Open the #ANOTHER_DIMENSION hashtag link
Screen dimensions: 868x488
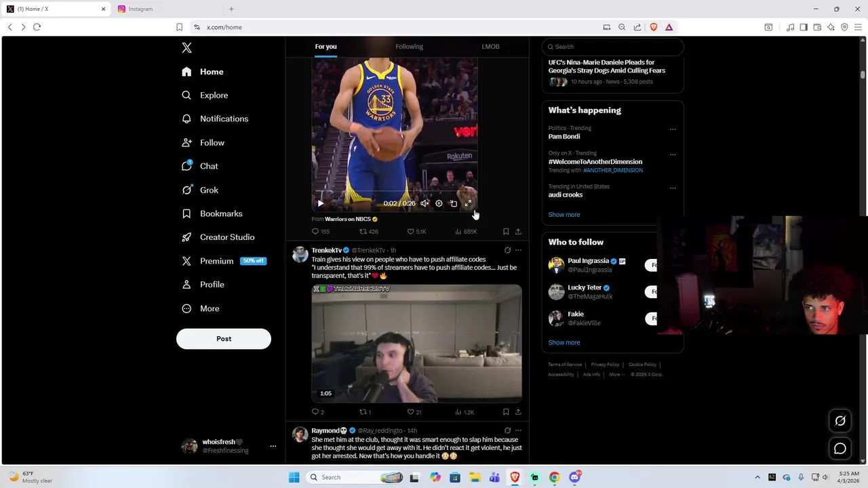coord(613,170)
